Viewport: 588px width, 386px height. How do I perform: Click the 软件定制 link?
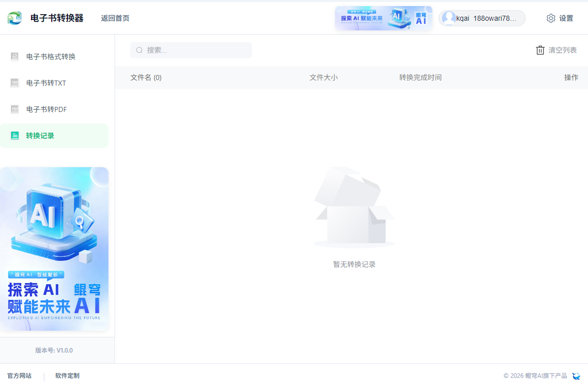click(66, 375)
